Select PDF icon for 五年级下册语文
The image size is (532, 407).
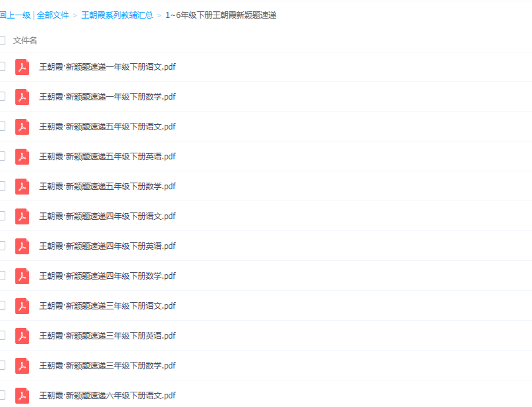click(x=22, y=127)
